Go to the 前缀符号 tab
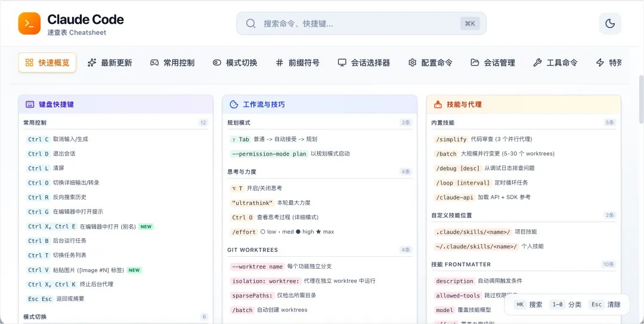The height and width of the screenshot is (324, 644). [x=297, y=63]
